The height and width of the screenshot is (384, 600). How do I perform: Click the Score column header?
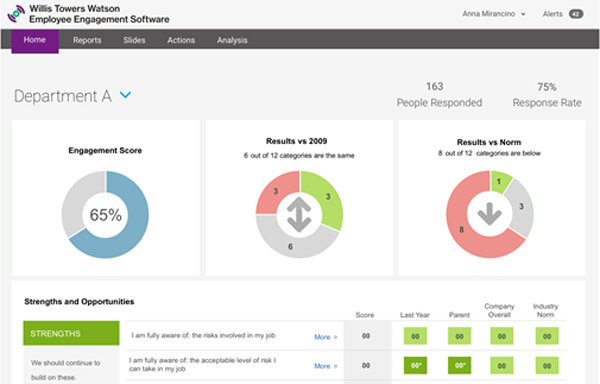click(x=365, y=315)
